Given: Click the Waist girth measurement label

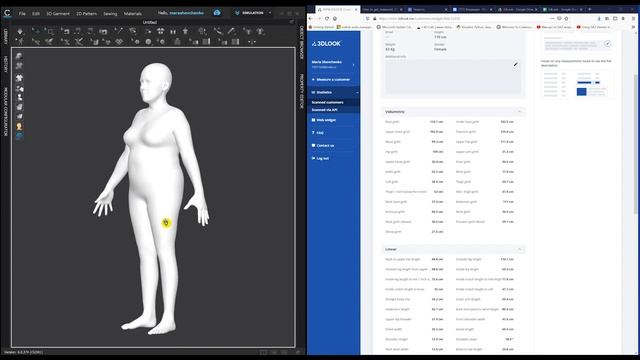Looking at the screenshot, I should point(393,142).
